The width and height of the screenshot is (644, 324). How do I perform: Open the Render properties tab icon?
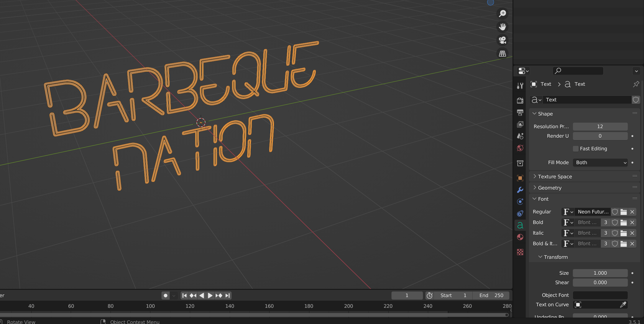520,101
